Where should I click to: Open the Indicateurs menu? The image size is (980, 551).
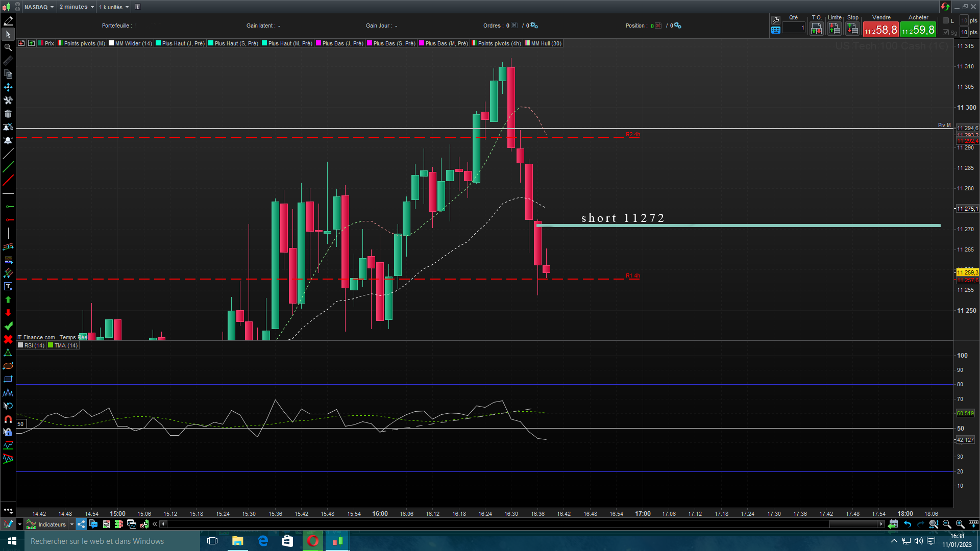(51, 524)
